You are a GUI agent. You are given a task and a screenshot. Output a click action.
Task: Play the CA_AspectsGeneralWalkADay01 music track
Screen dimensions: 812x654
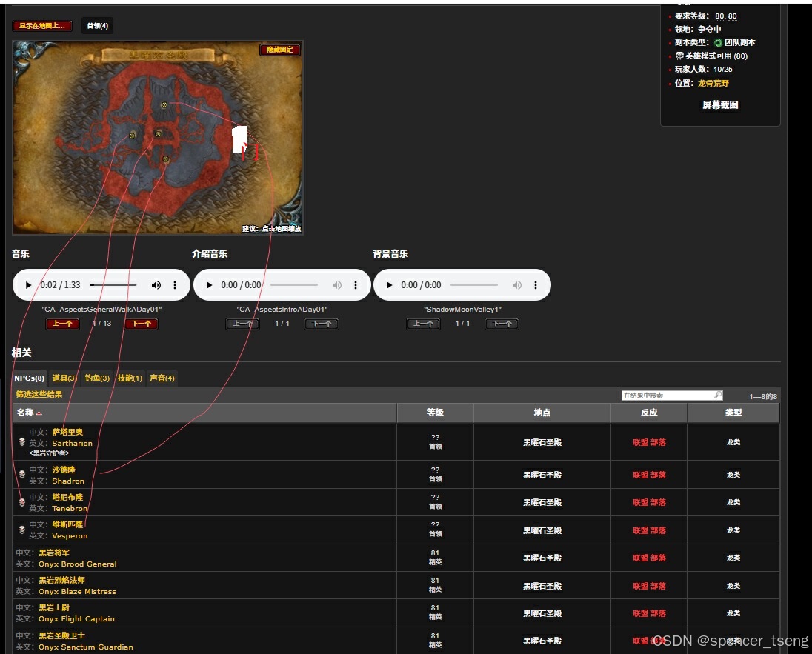[x=28, y=285]
